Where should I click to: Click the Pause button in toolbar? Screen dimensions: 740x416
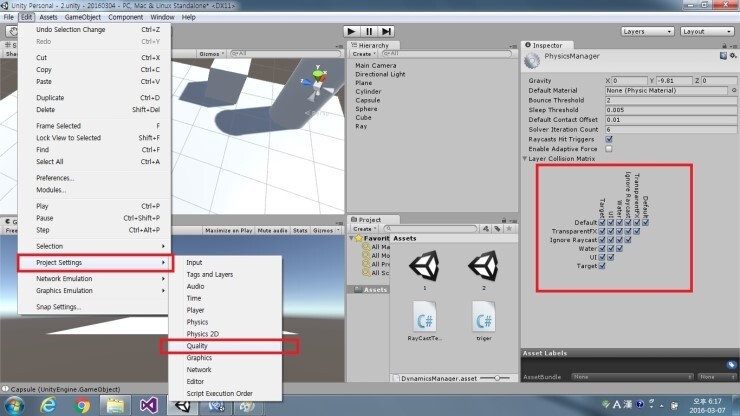[369, 31]
